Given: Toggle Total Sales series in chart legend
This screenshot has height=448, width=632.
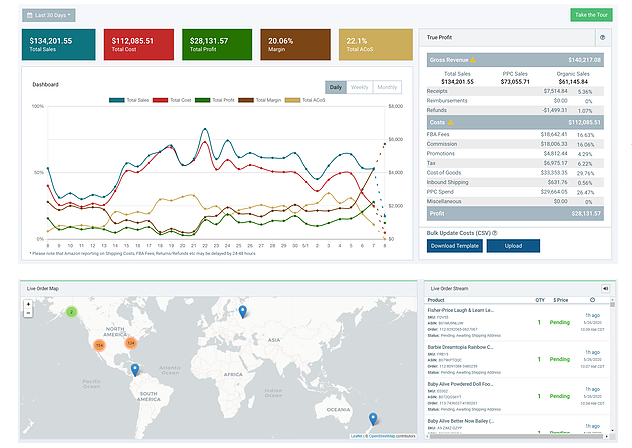Looking at the screenshot, I should click(x=130, y=100).
